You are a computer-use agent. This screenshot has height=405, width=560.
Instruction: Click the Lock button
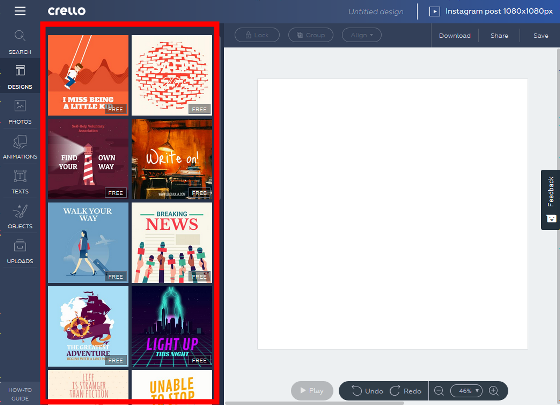pyautogui.click(x=257, y=35)
